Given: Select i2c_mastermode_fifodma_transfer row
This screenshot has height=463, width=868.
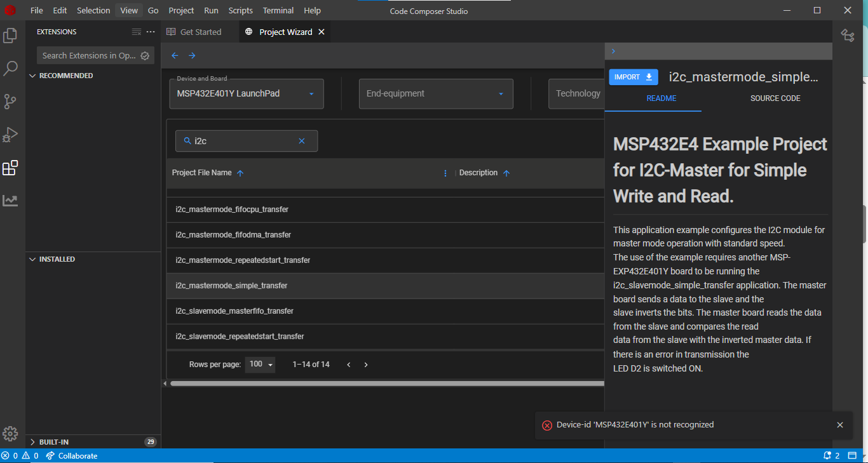Looking at the screenshot, I should (386, 235).
